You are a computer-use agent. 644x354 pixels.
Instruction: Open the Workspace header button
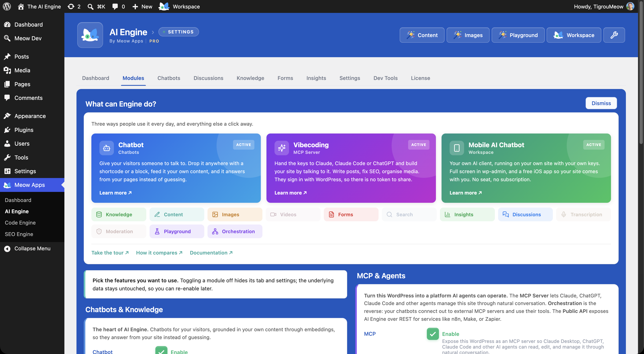(574, 35)
